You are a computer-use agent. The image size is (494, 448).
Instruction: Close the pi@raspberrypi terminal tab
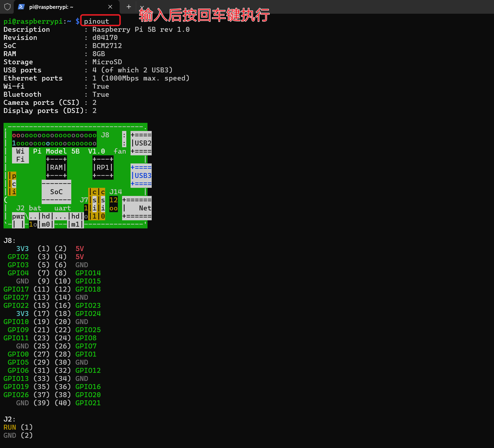coord(110,7)
